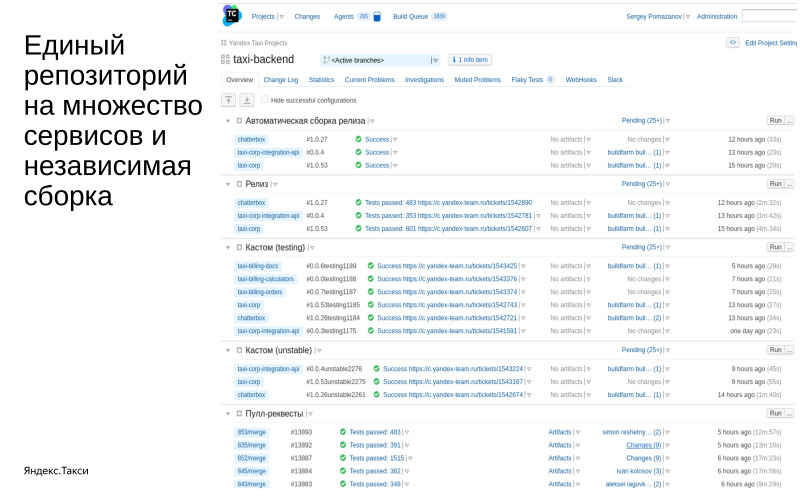Open Flaky Tests tab

tap(533, 80)
